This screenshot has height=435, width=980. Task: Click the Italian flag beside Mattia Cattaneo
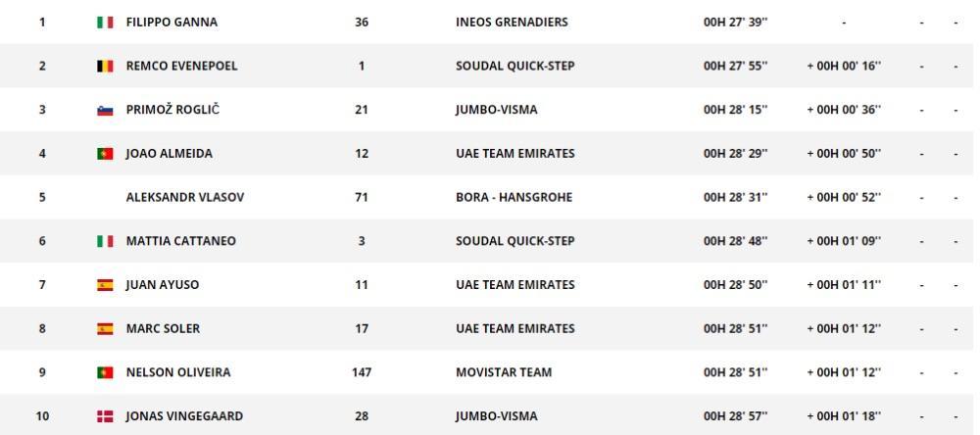click(x=105, y=241)
